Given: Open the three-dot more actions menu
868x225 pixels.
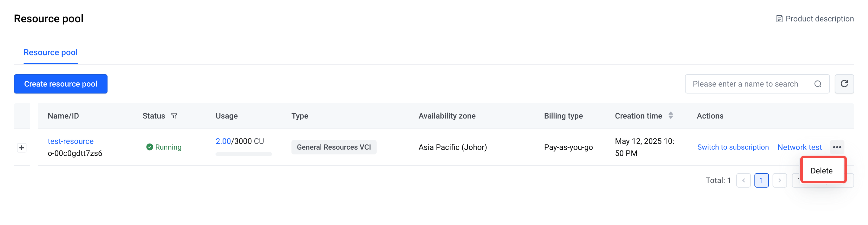Looking at the screenshot, I should click(x=837, y=147).
